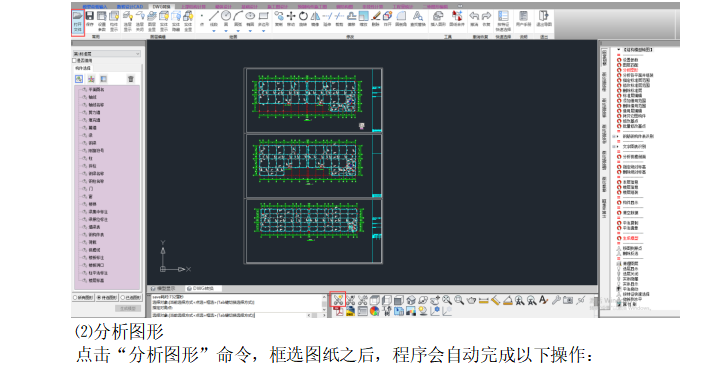
Task: Open file with the red-boxed folder icon
Action: point(78,22)
